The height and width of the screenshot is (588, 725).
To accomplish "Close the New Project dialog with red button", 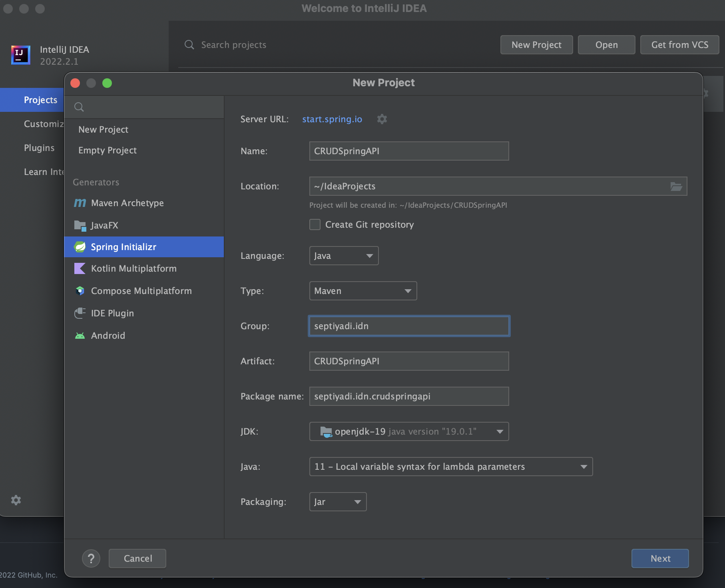I will [75, 83].
